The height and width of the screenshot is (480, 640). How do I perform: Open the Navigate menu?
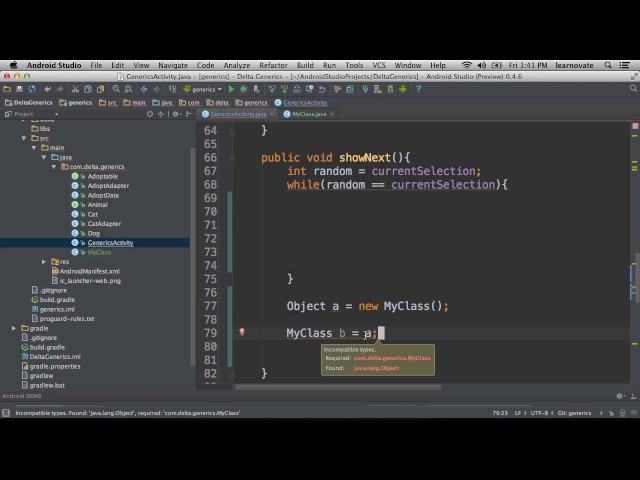coord(173,65)
